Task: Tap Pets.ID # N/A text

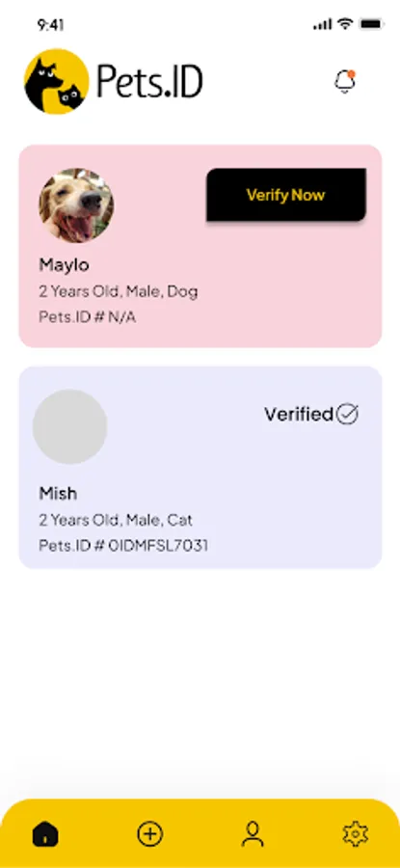Action: 88,317
